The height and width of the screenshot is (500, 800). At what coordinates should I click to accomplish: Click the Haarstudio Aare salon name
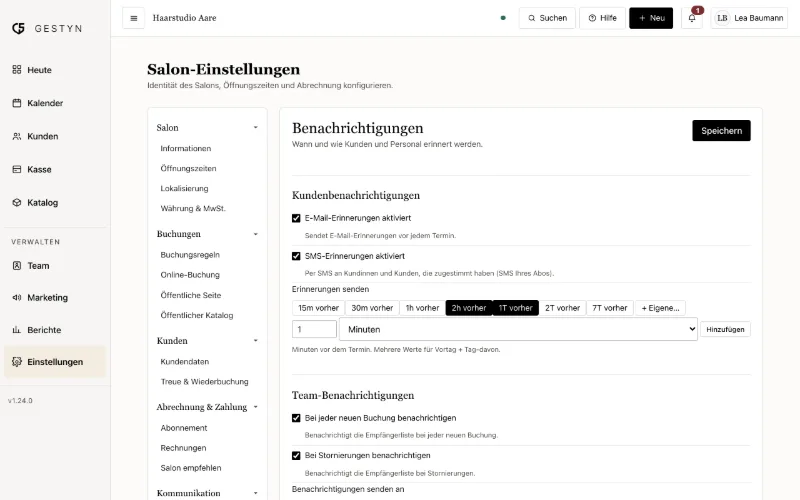(x=184, y=18)
